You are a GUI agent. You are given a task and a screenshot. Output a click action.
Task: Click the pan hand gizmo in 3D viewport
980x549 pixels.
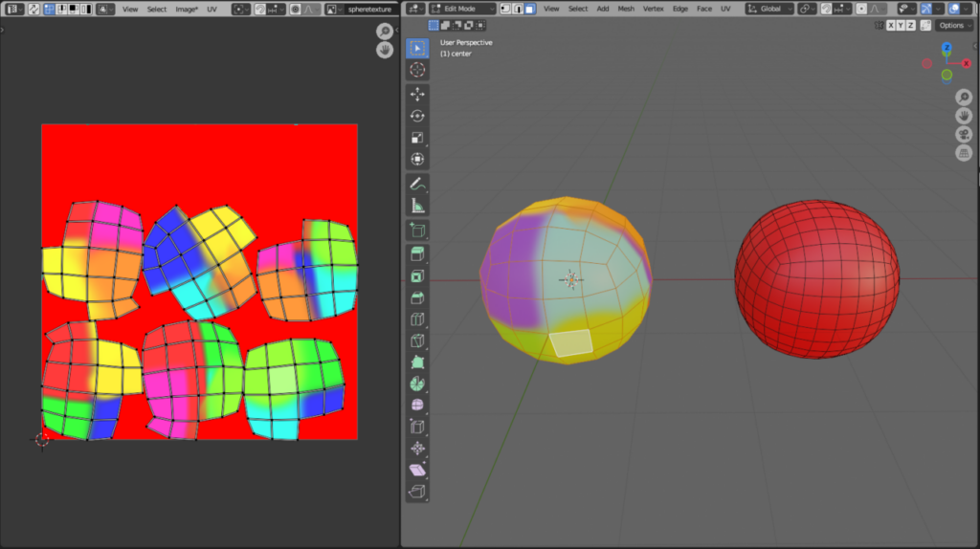[x=964, y=116]
